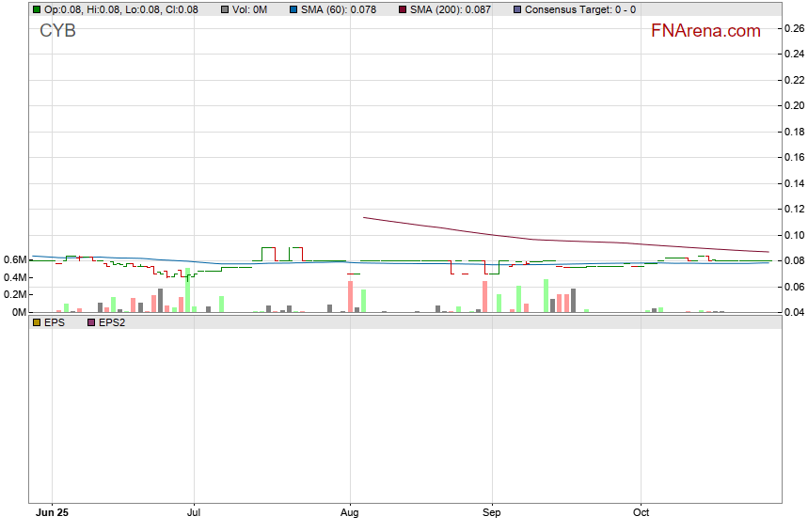Toggle the Consensus Target legend marker
Viewport: 808px width, 532px height.
click(516, 9)
